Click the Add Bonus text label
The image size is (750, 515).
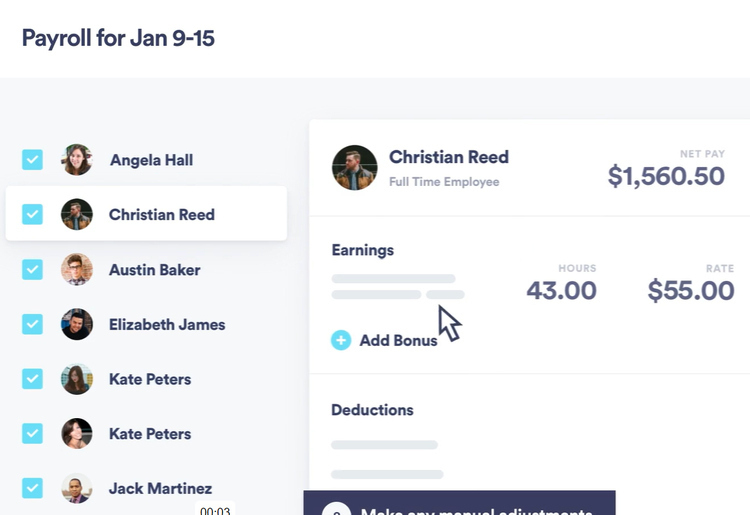[398, 340]
